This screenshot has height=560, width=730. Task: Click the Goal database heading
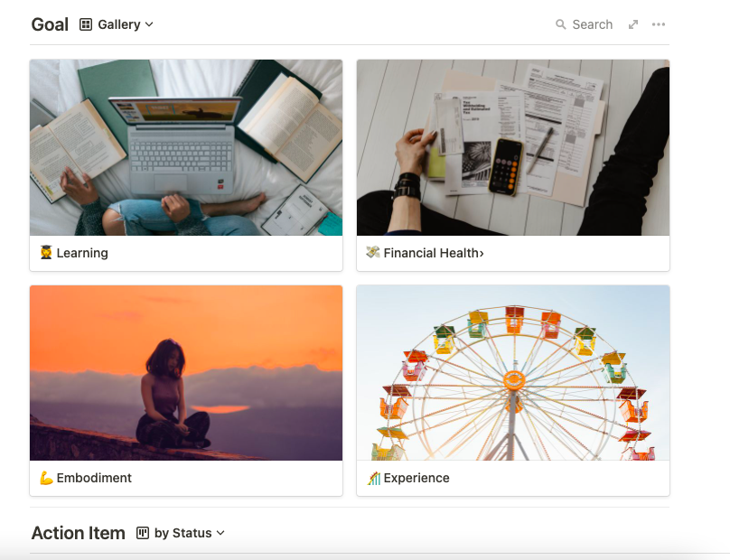50,24
